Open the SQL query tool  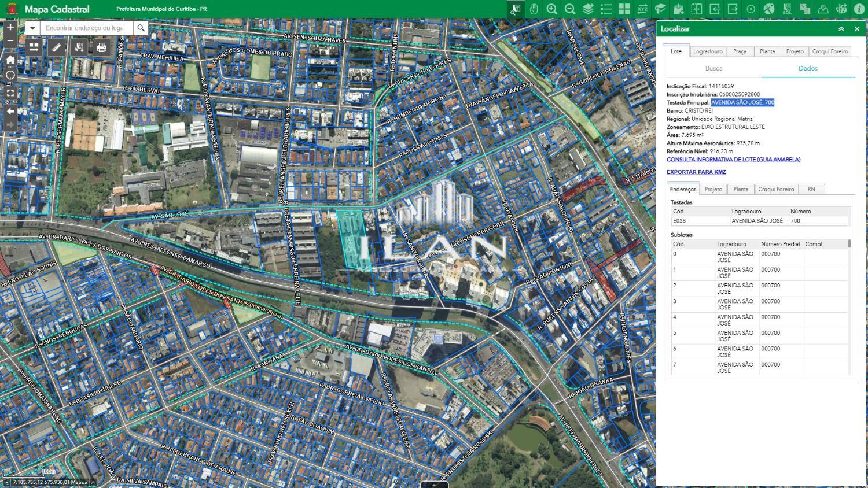click(x=787, y=9)
